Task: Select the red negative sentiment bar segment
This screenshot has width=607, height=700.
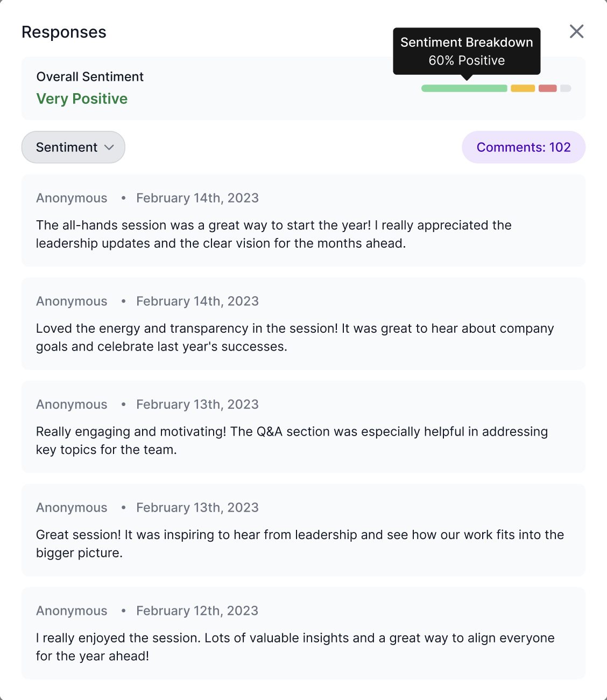Action: point(547,88)
